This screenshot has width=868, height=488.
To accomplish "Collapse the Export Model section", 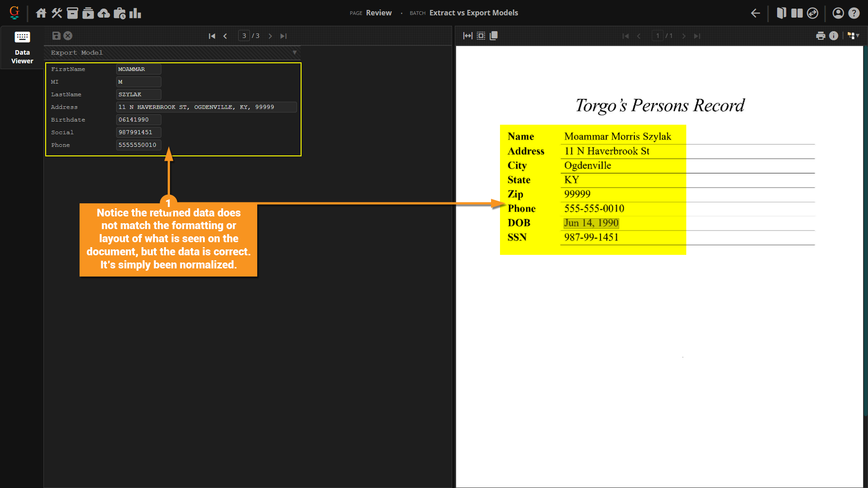I will pos(294,52).
